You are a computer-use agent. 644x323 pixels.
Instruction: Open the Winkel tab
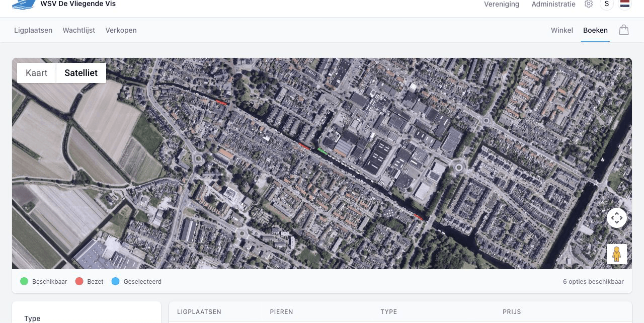[562, 30]
